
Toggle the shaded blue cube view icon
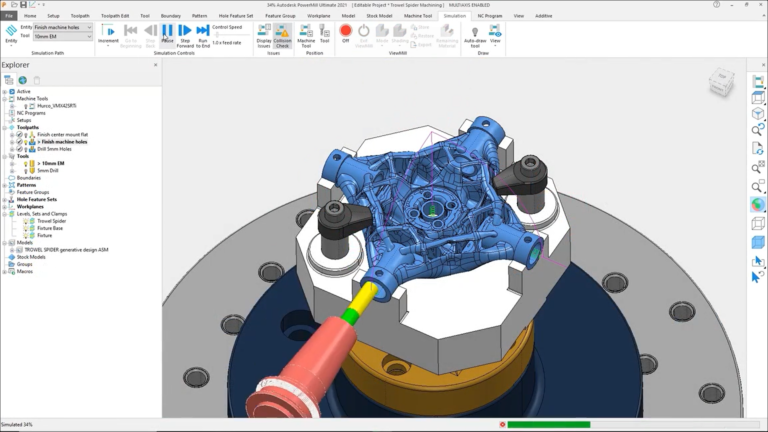click(758, 242)
